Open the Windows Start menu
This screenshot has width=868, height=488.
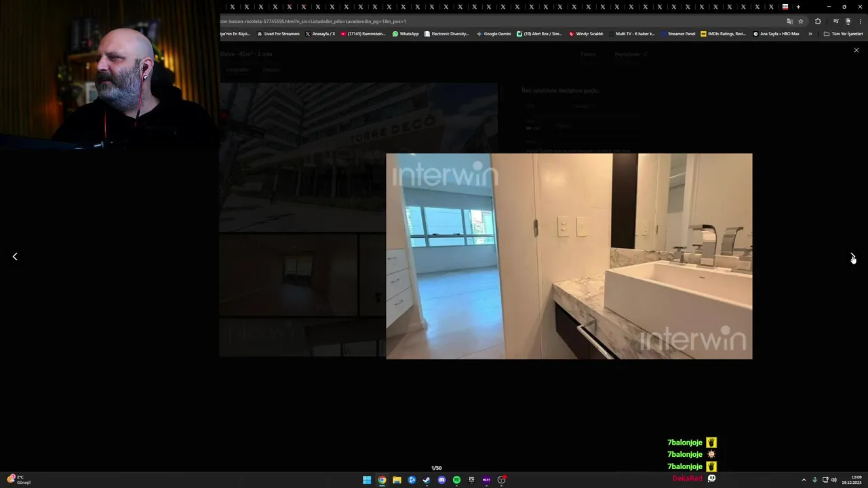[x=367, y=480]
